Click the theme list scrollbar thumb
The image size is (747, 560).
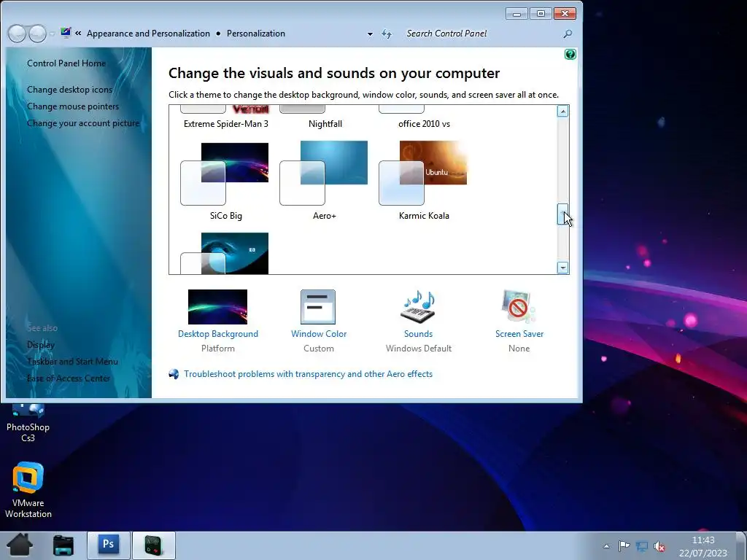(562, 214)
